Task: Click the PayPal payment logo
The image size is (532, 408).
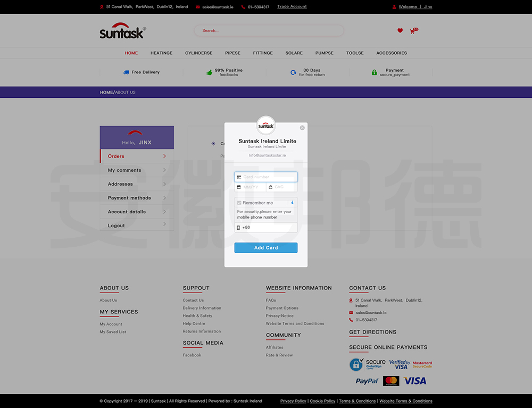Action: 367,381
